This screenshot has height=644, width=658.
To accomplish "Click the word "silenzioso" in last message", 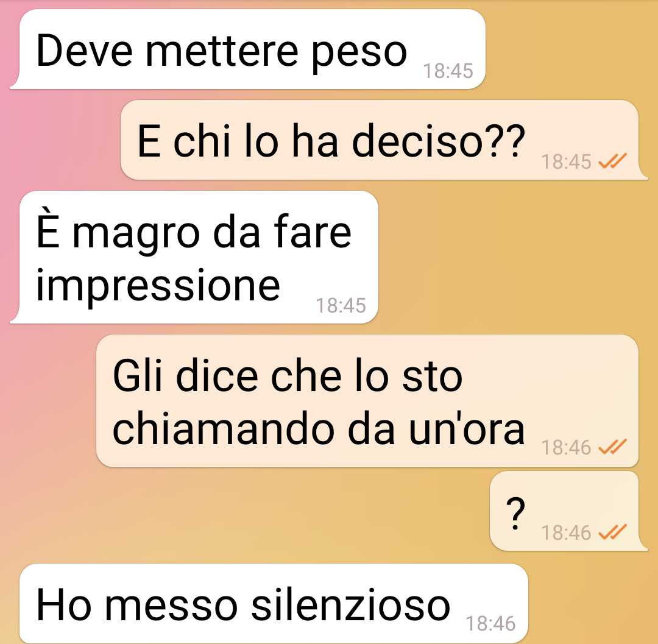I will pyautogui.click(x=350, y=604).
